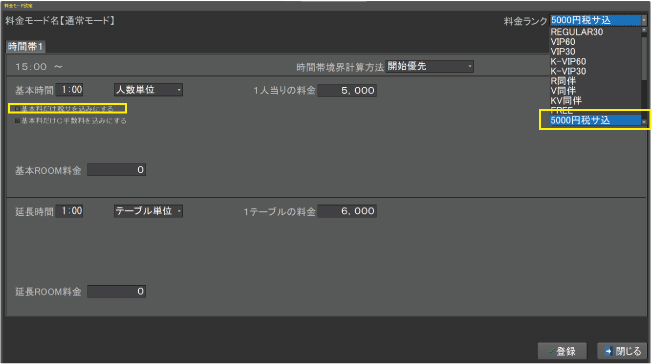Toggle the 基本料だけ税サを込みにする checkbox
This screenshot has width=652, height=364.
point(17,109)
